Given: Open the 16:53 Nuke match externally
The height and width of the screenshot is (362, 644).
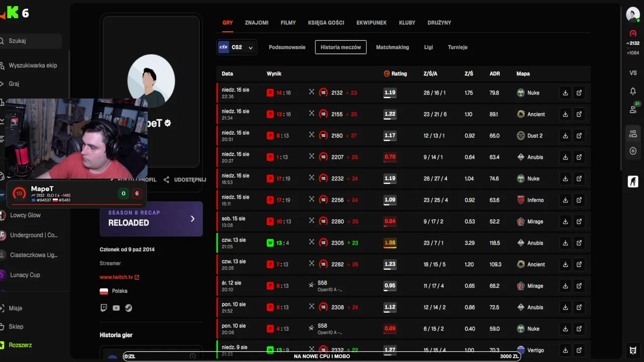Looking at the screenshot, I should (579, 178).
